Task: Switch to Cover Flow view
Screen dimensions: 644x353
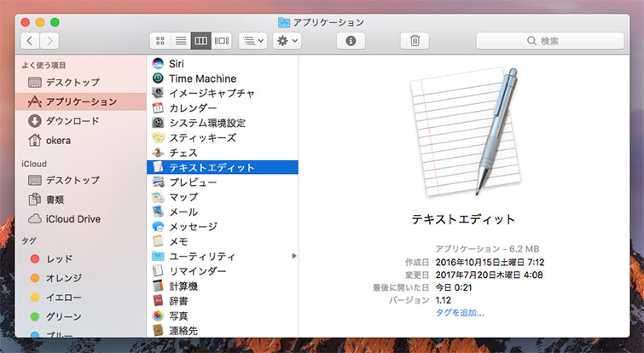Action: pyautogui.click(x=222, y=41)
